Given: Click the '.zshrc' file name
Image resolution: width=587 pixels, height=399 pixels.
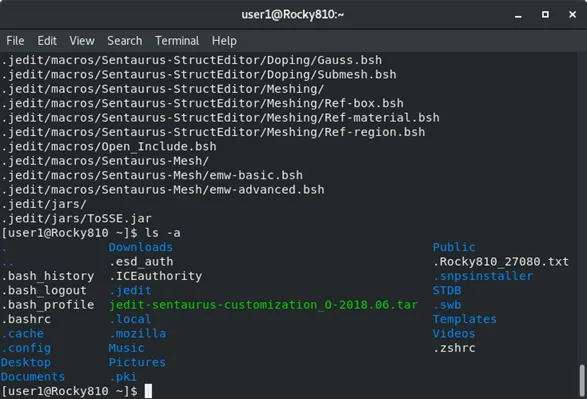Looking at the screenshot, I should (x=454, y=348).
